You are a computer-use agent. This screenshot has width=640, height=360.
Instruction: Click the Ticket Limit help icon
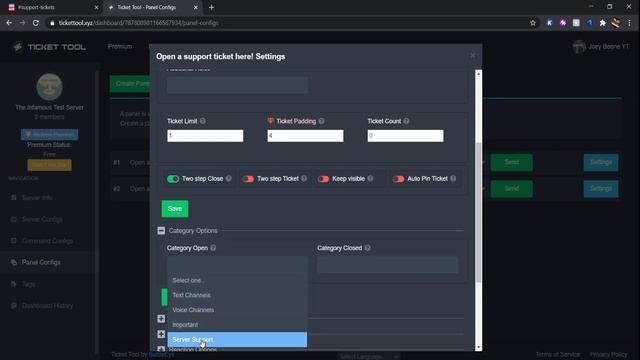(x=203, y=121)
